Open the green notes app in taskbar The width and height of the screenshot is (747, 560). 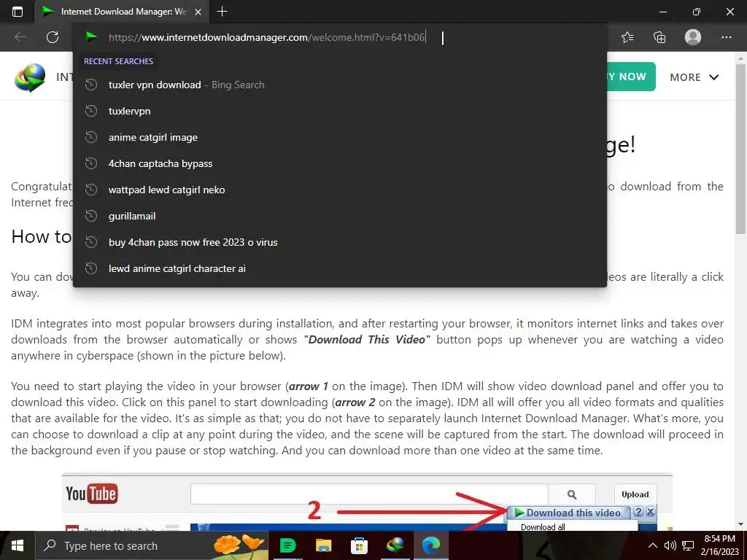coord(287,545)
